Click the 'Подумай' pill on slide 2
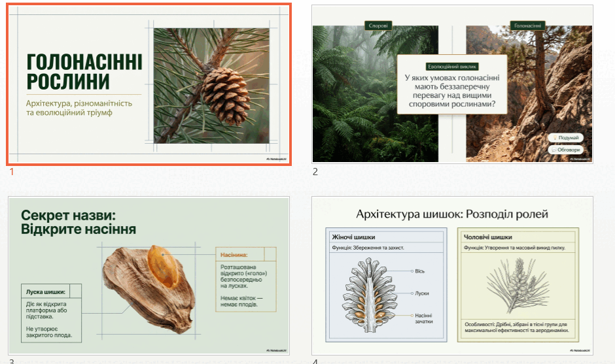This screenshot has width=615, height=364. (566, 138)
